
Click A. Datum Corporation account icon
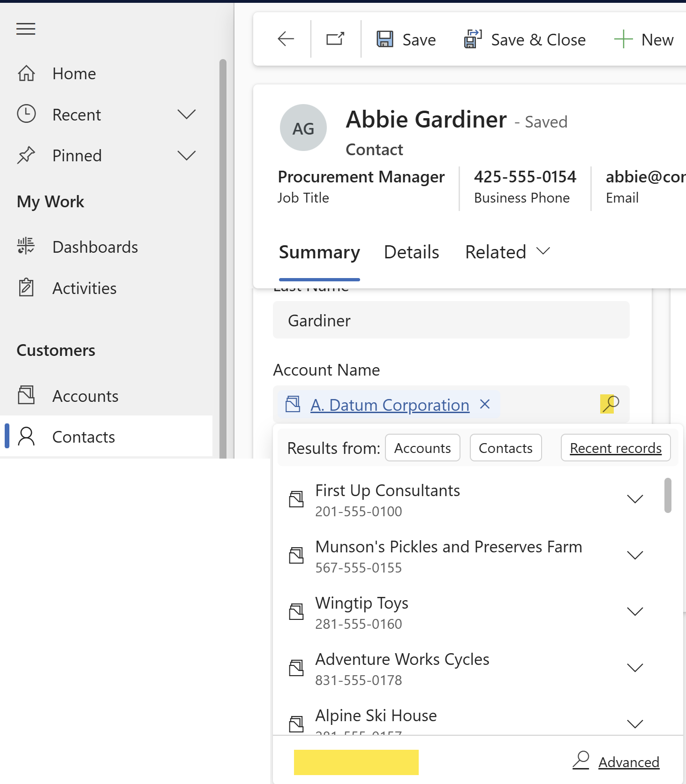293,404
